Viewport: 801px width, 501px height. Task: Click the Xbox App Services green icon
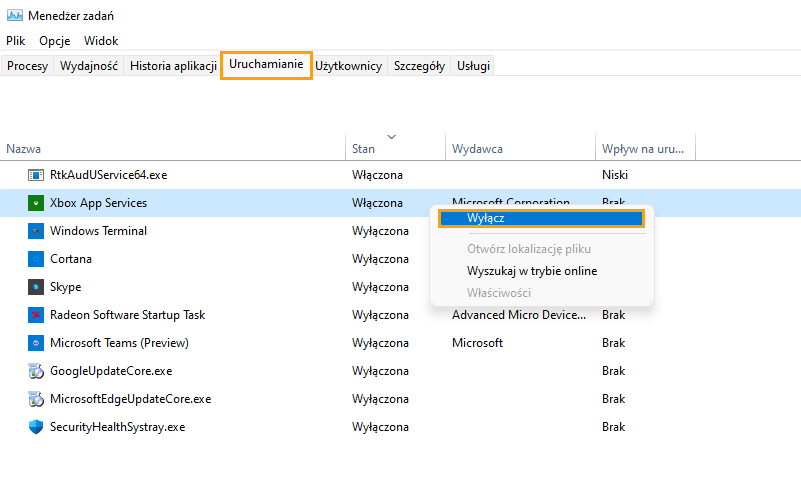click(36, 203)
